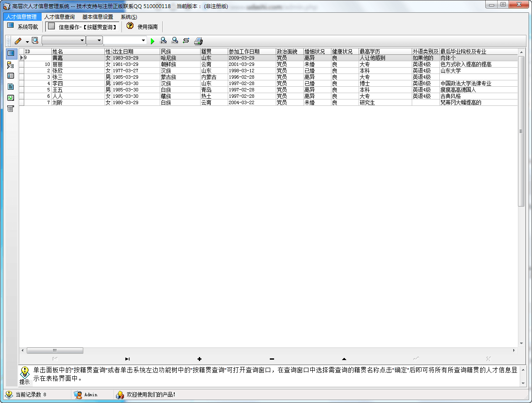Open the tree view icon in left sidebar
This screenshot has height=403, width=532.
tap(11, 65)
